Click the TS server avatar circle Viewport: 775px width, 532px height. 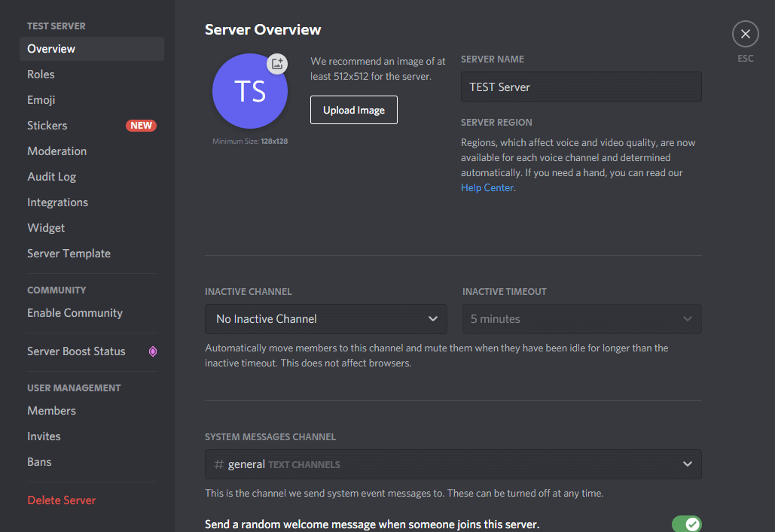(249, 92)
